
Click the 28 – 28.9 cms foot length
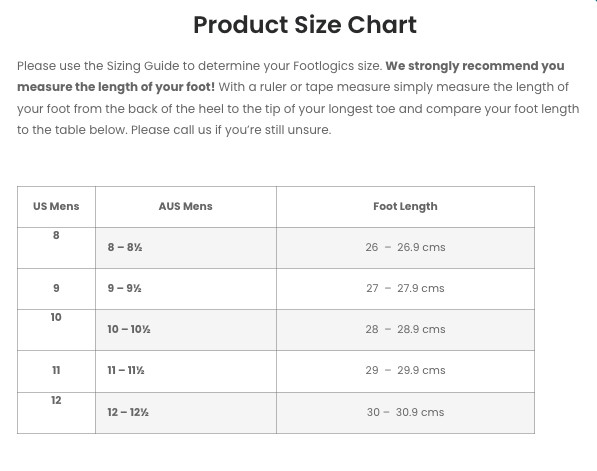tap(405, 330)
